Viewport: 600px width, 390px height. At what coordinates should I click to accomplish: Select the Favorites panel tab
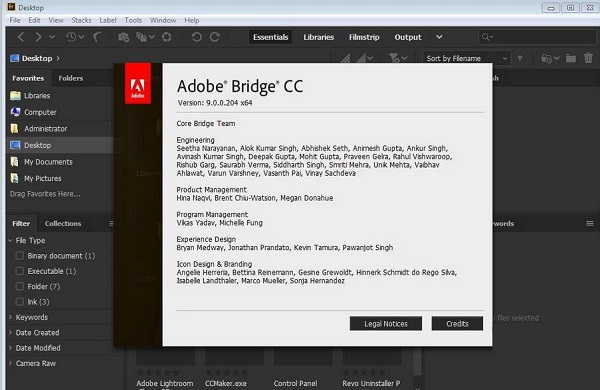tap(28, 78)
